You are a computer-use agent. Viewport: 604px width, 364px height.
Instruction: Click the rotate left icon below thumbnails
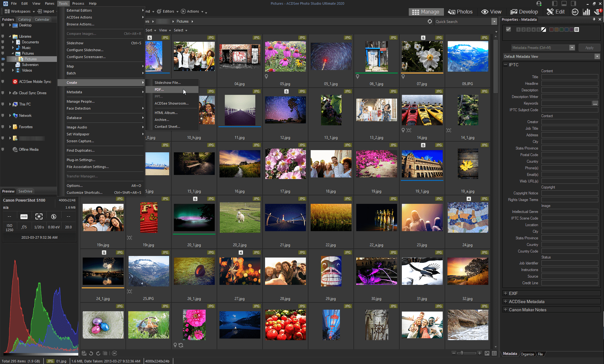pyautogui.click(x=91, y=353)
